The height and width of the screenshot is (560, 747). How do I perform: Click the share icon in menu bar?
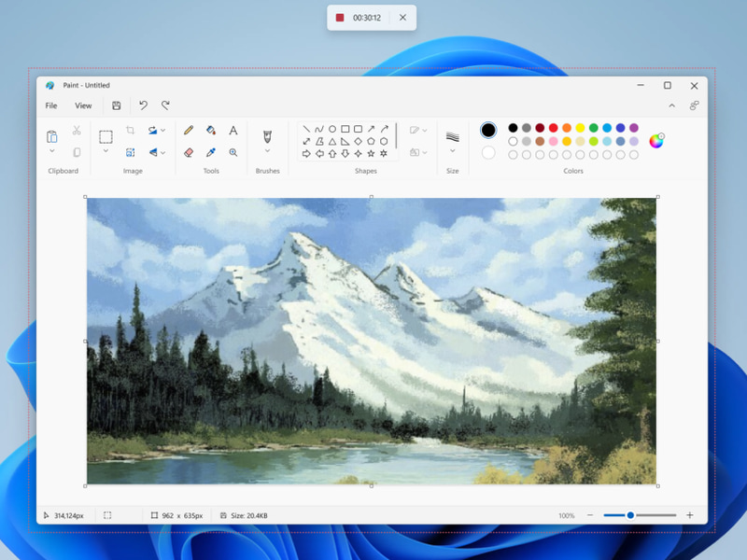[694, 105]
